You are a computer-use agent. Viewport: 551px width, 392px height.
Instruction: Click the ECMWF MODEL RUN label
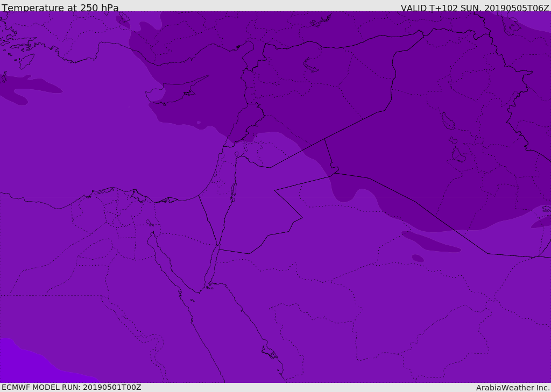72,387
